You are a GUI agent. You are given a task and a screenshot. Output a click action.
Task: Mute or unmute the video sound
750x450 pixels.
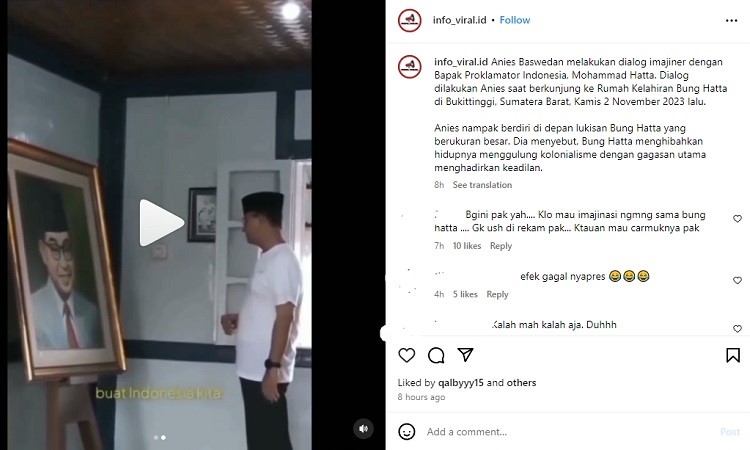(x=363, y=428)
